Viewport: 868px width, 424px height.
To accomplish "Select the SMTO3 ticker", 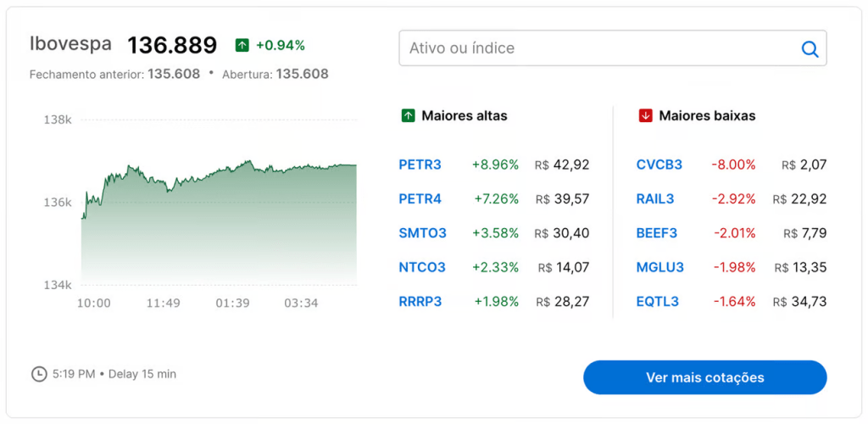I will [422, 233].
